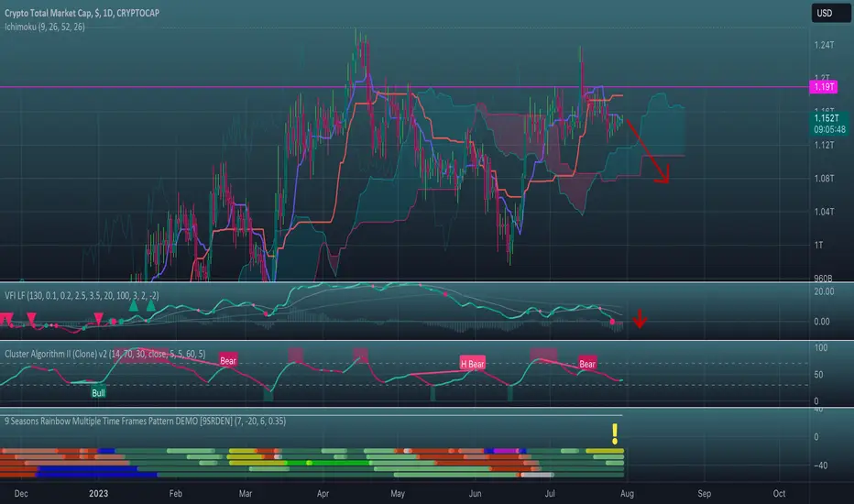Select the VFI LF indicator legend
Screen dimensions: 854x504
point(82,295)
